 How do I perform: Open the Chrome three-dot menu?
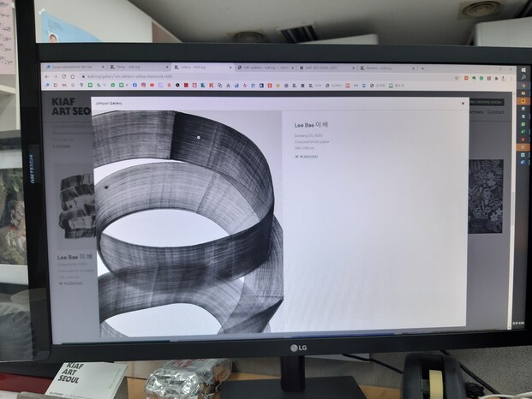(x=511, y=78)
